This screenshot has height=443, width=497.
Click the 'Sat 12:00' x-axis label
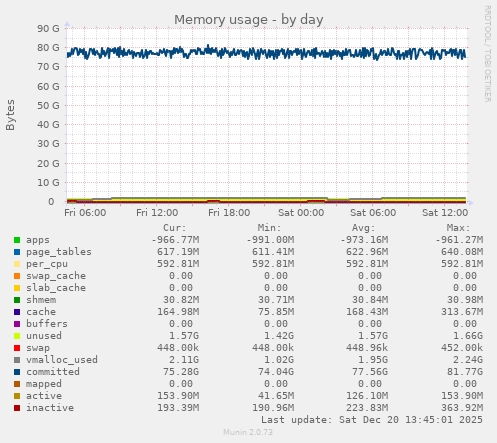445,213
